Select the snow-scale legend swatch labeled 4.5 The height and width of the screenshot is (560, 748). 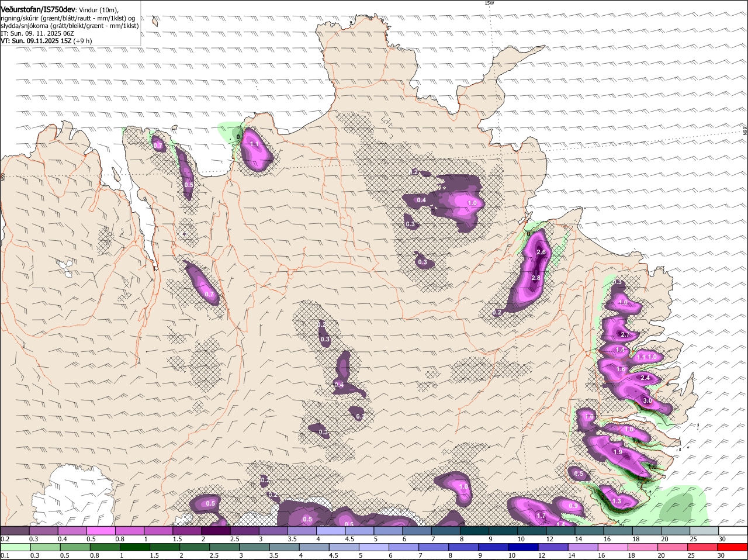point(359,531)
